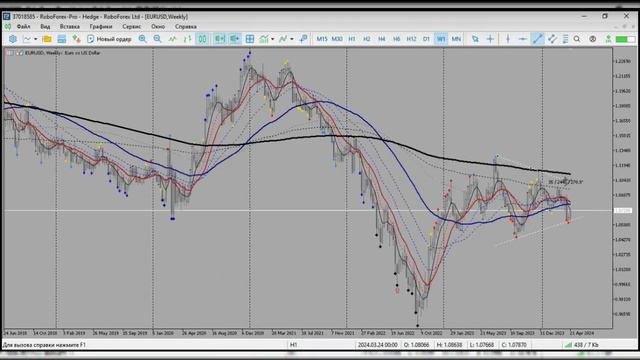Click the EURUSD Weekly chart title label
The image size is (640, 360).
62,53
